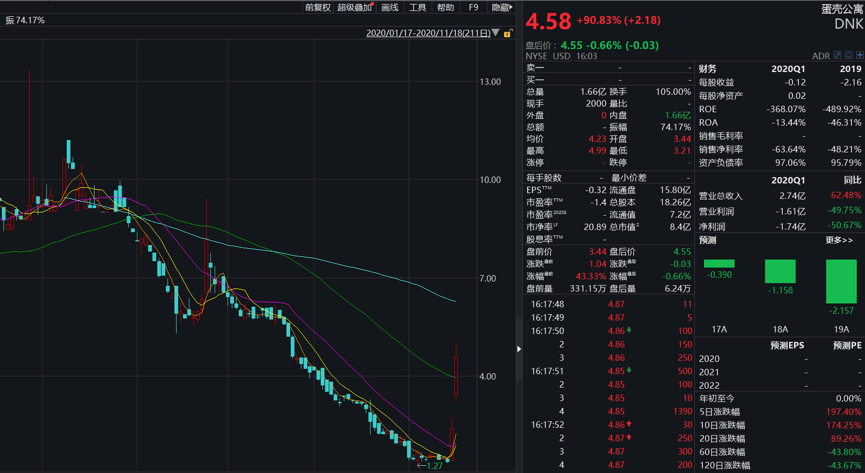Select the 画线 drawing tool
Viewport: 865px width, 473px height.
click(x=390, y=7)
